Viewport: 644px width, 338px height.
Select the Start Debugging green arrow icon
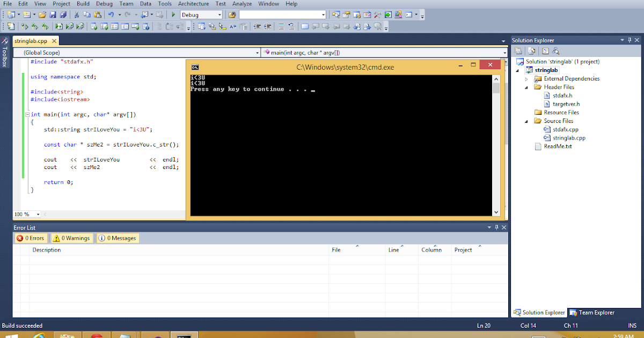173,15
